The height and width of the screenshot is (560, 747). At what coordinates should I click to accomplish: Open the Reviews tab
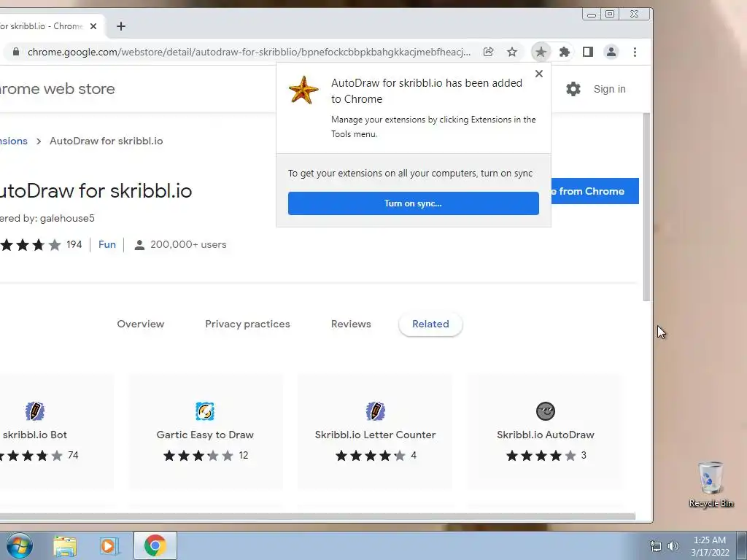coord(351,324)
